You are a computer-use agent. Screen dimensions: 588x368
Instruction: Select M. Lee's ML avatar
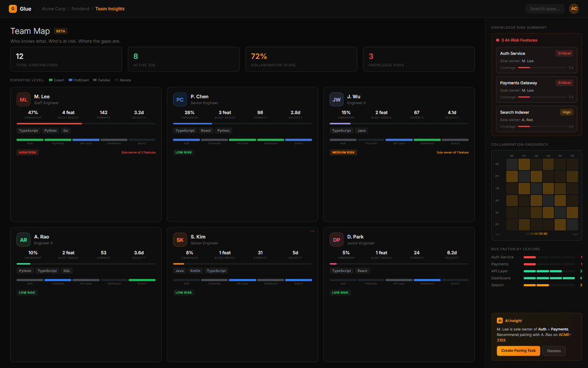(x=23, y=99)
